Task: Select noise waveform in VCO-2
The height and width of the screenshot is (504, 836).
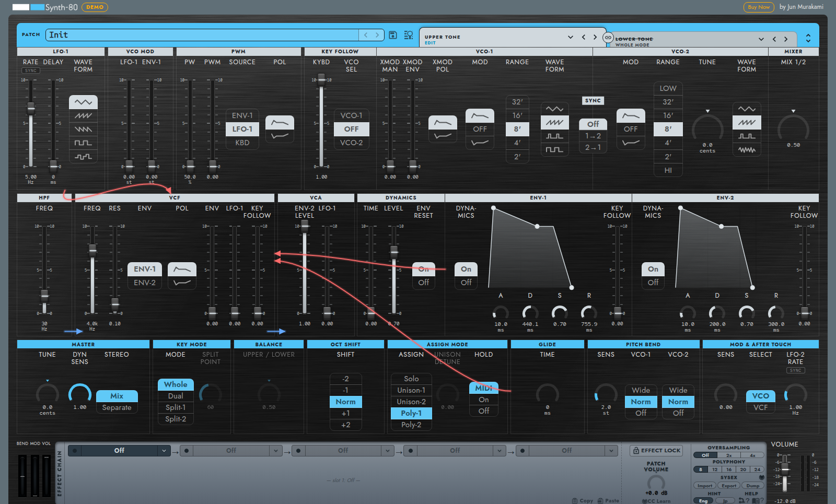Action: pyautogui.click(x=747, y=150)
